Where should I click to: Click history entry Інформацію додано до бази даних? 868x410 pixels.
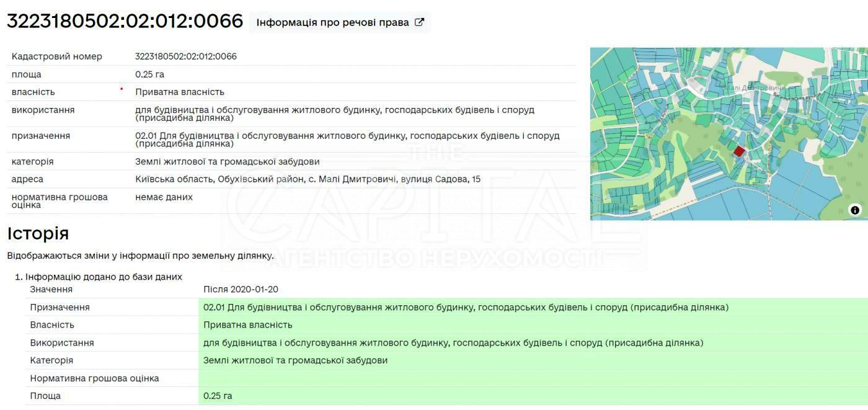(104, 277)
